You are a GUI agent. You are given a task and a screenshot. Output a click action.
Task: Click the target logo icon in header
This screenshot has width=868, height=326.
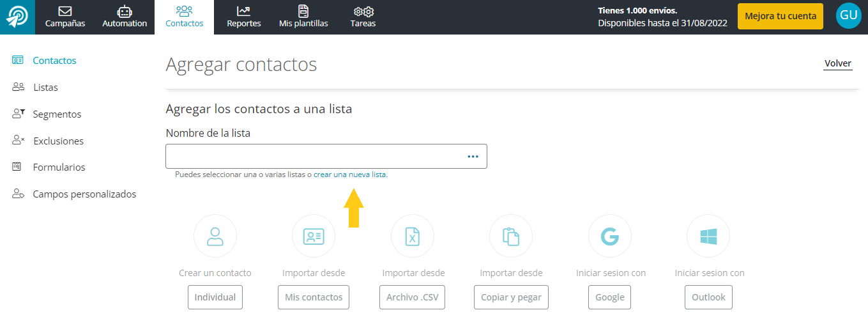point(17,17)
